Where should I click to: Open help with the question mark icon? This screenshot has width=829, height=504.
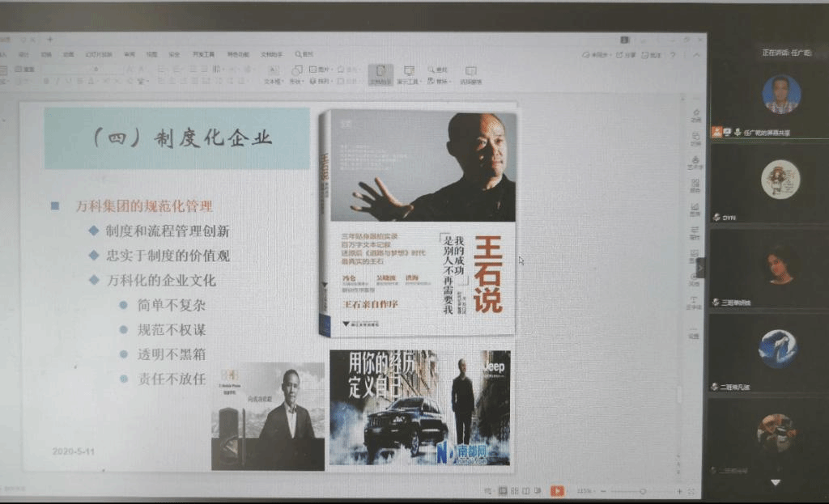coord(673,55)
